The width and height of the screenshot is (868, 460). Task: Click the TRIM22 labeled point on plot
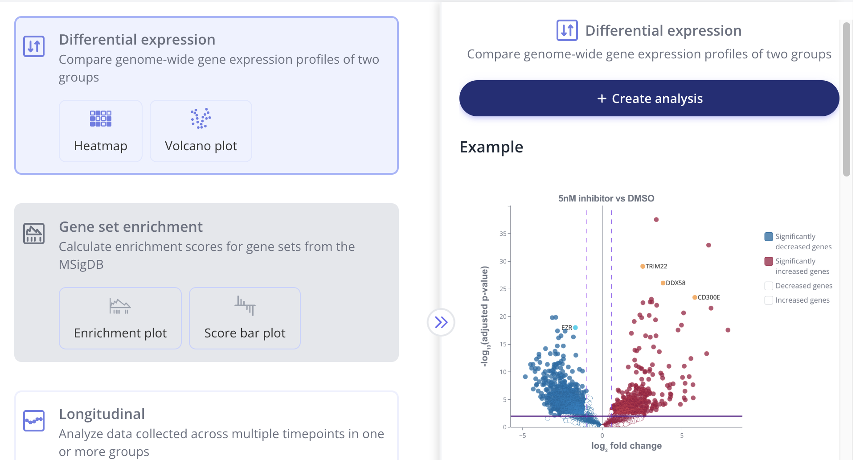tap(643, 266)
